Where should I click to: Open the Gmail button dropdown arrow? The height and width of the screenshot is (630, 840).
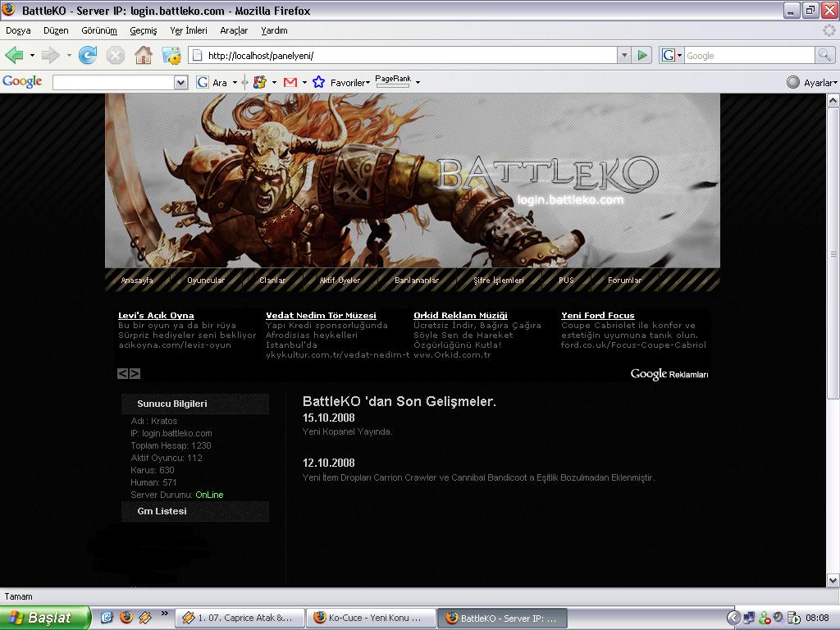click(x=304, y=83)
